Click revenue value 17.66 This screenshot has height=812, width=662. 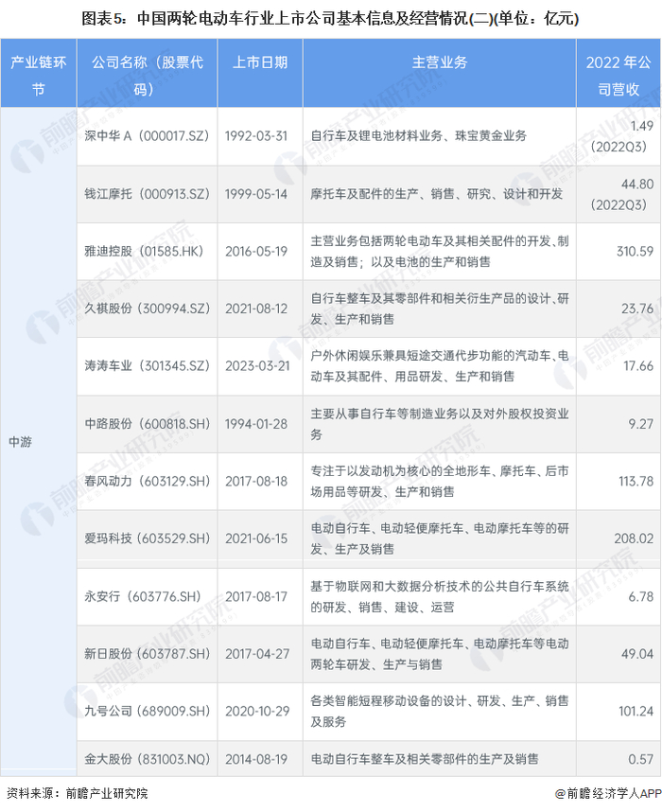[638, 366]
